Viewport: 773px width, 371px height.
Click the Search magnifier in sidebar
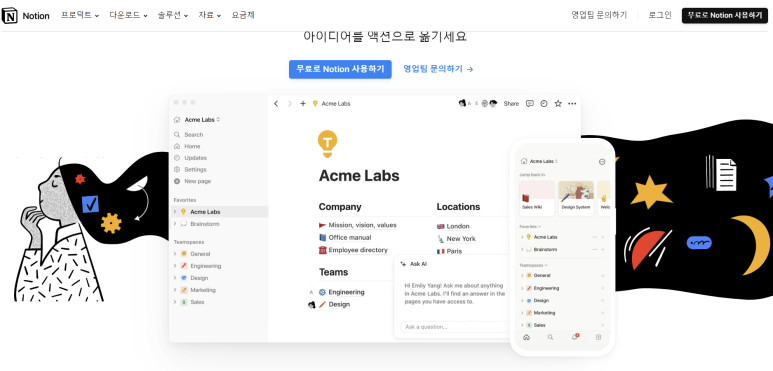[x=177, y=135]
